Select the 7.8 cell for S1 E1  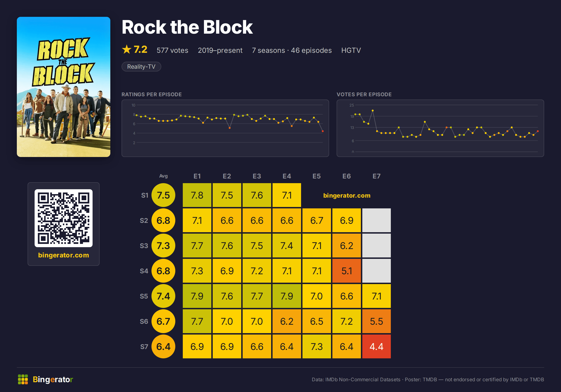[x=197, y=195]
